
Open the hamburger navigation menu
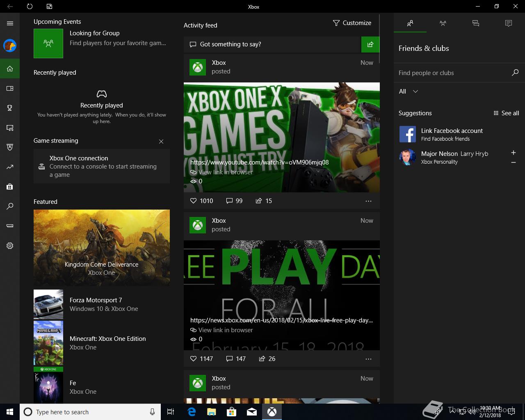[x=10, y=23]
